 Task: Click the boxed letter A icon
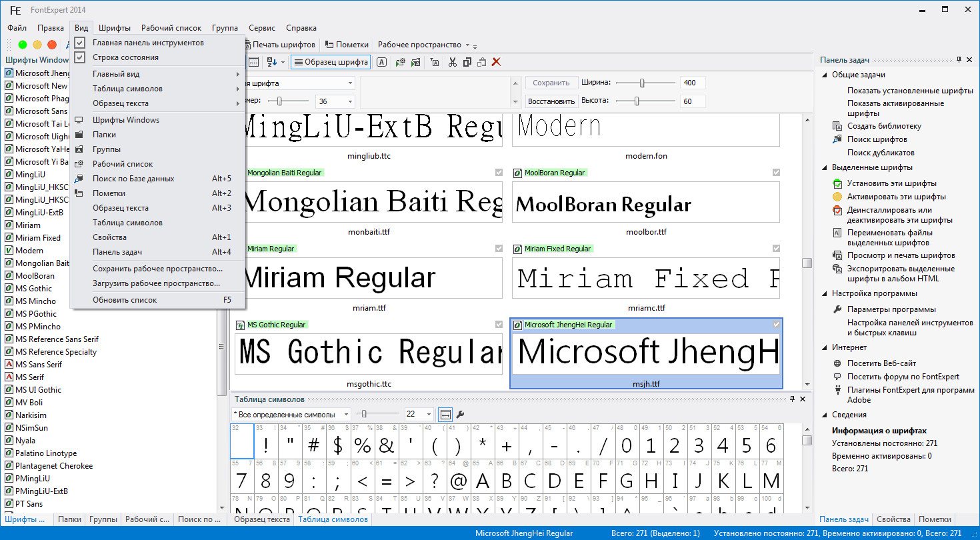381,62
